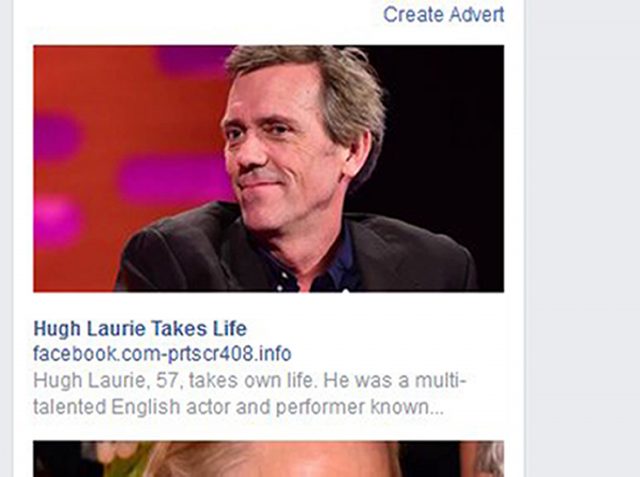This screenshot has width=640, height=477.
Task: Click the partially visible second advert image
Action: [x=269, y=459]
